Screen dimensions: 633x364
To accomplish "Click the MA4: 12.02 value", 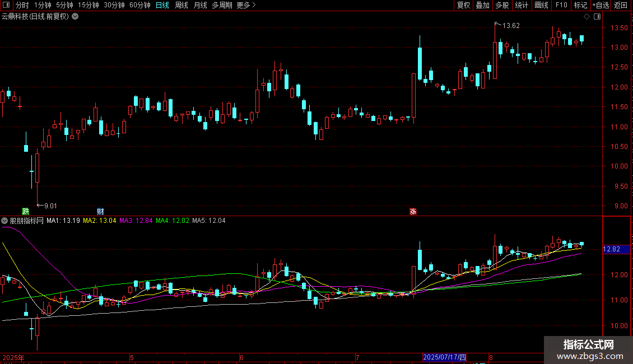I will click(x=173, y=221).
